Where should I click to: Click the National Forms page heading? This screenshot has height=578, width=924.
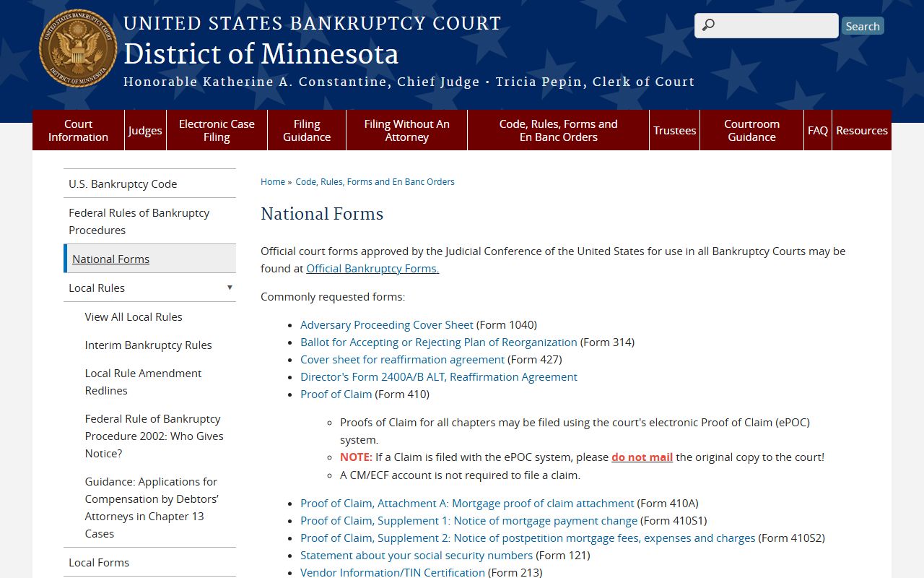[322, 214]
